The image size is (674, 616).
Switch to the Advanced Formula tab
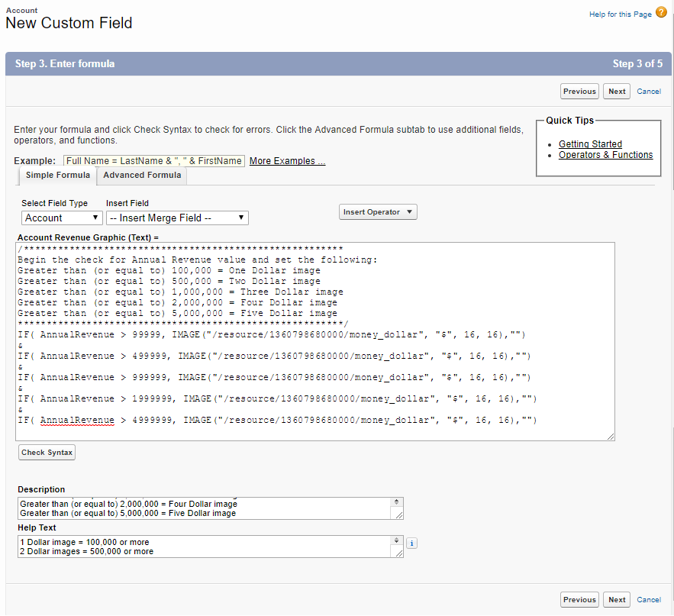pyautogui.click(x=142, y=176)
